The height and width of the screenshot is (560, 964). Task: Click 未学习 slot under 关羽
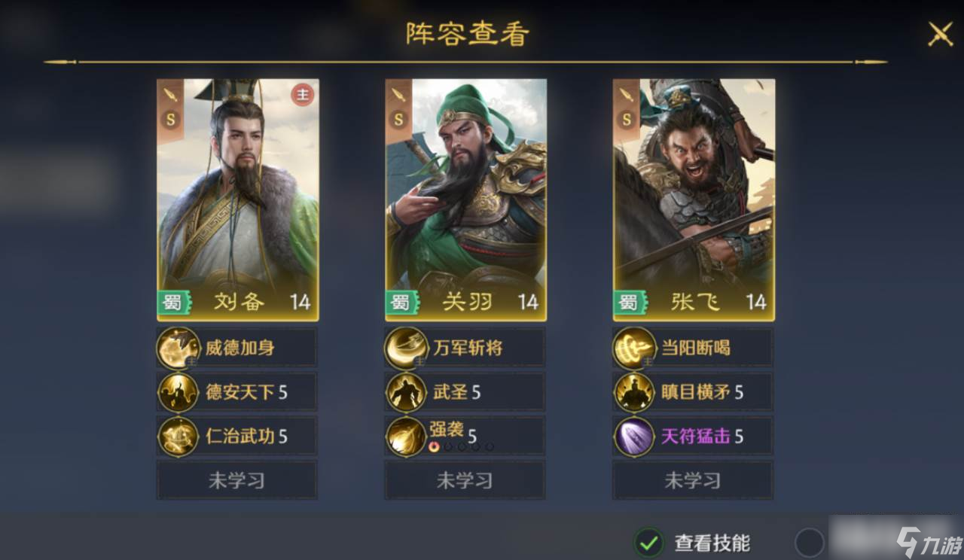(x=465, y=480)
